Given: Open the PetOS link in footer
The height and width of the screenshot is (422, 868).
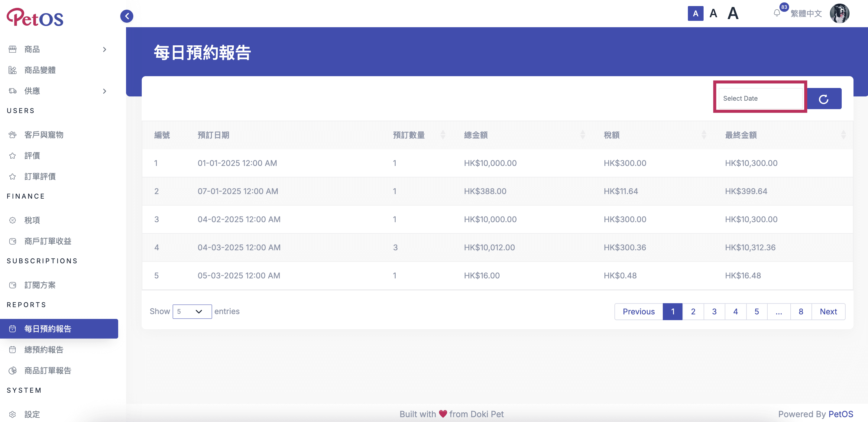Looking at the screenshot, I should click(x=841, y=414).
